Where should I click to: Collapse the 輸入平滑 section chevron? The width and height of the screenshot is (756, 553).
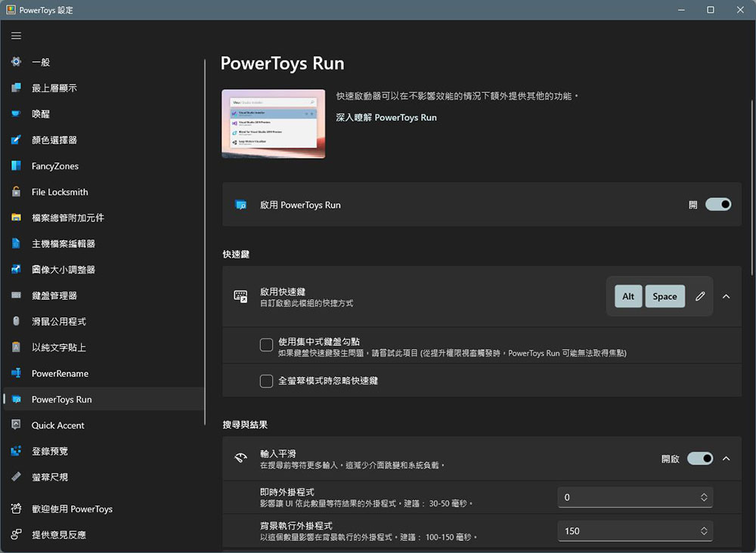point(727,459)
